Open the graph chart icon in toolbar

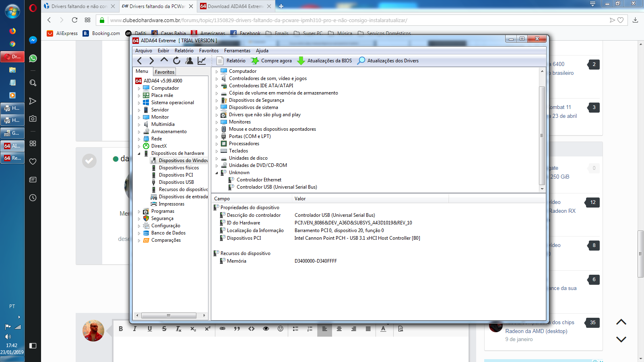coord(202,61)
